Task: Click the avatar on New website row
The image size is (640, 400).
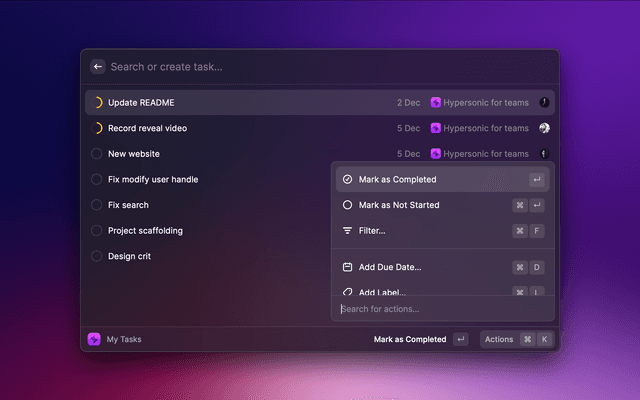Action: click(x=544, y=154)
